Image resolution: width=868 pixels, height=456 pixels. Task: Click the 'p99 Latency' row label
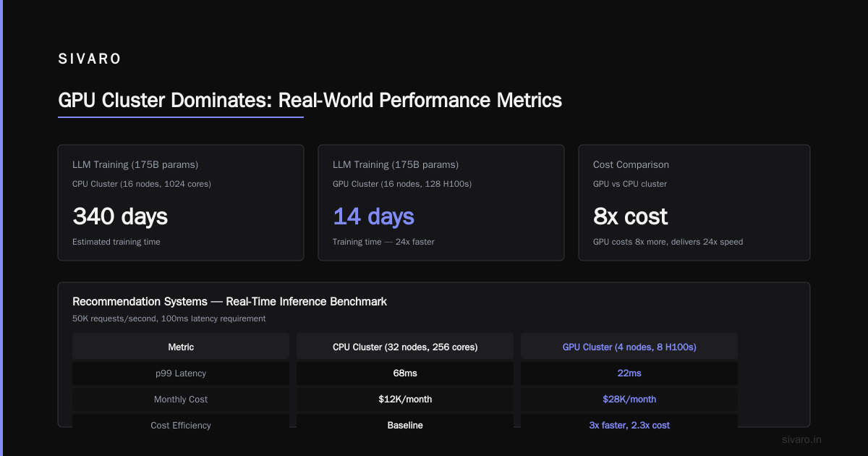click(181, 373)
